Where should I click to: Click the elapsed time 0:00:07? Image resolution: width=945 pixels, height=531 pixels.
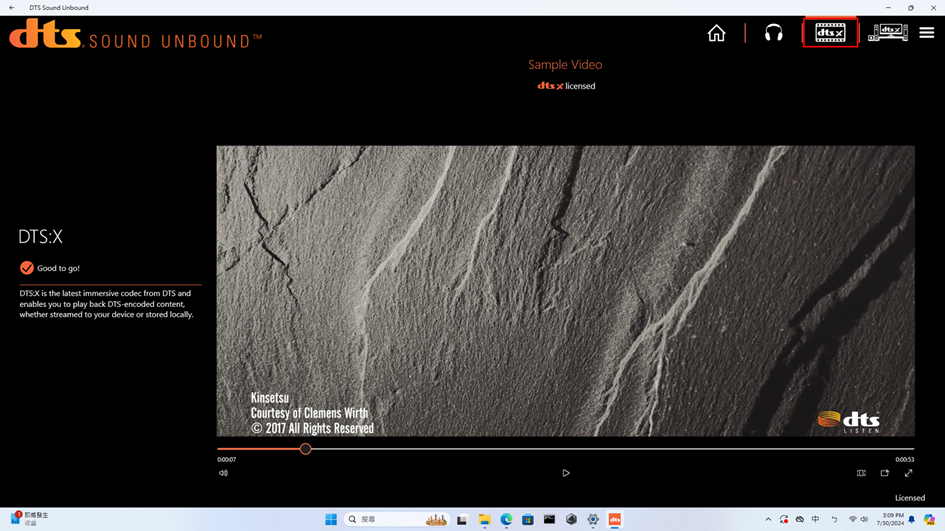[227, 459]
